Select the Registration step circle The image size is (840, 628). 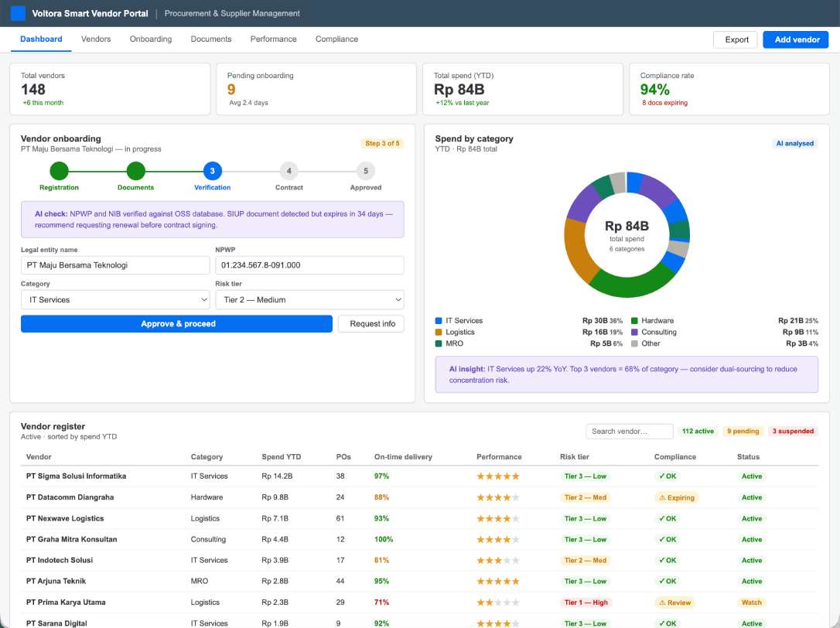point(59,171)
